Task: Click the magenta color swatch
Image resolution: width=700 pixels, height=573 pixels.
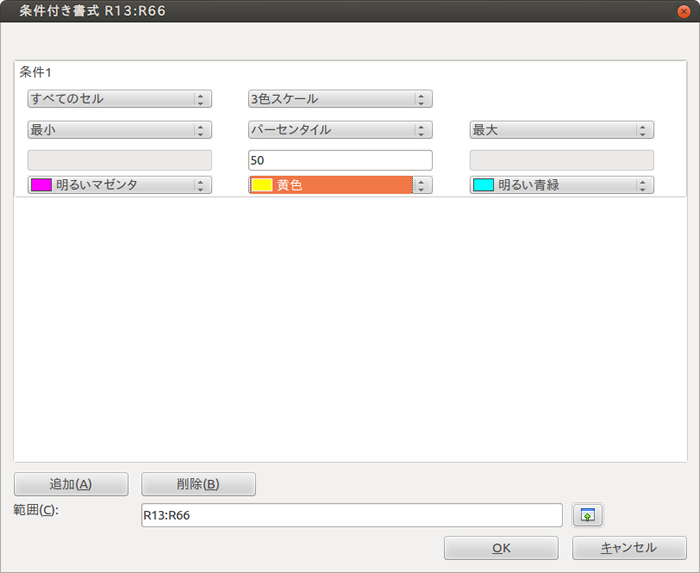Action: (x=41, y=185)
